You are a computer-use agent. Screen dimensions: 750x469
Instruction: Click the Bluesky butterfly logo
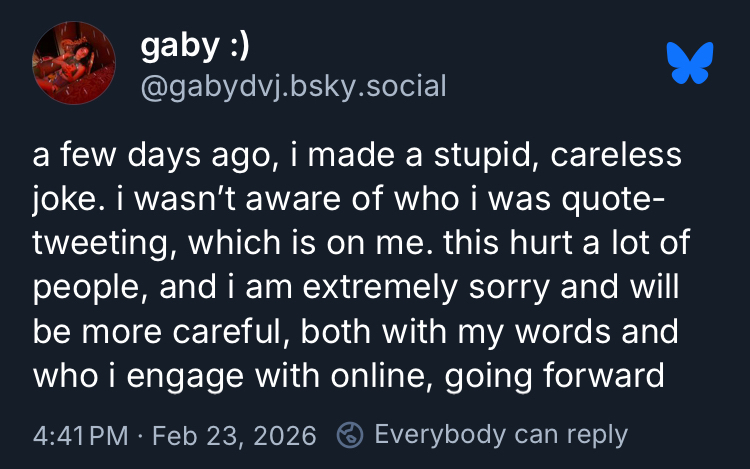coord(690,62)
